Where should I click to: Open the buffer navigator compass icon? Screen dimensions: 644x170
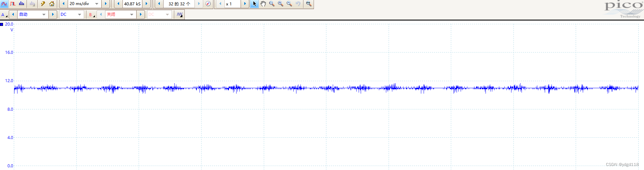click(x=208, y=4)
